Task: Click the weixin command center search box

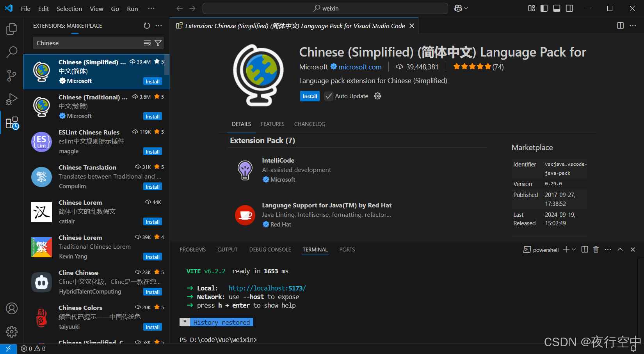Action: pos(325,8)
